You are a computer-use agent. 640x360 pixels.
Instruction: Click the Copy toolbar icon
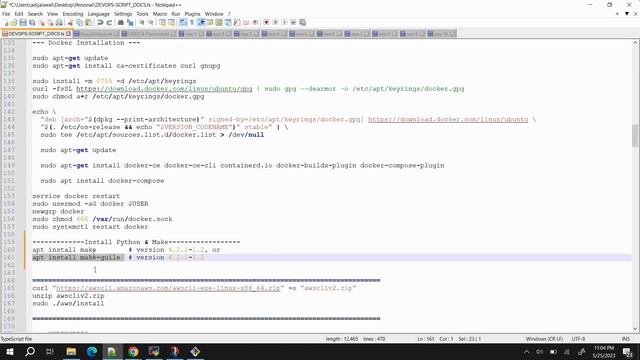(x=80, y=22)
